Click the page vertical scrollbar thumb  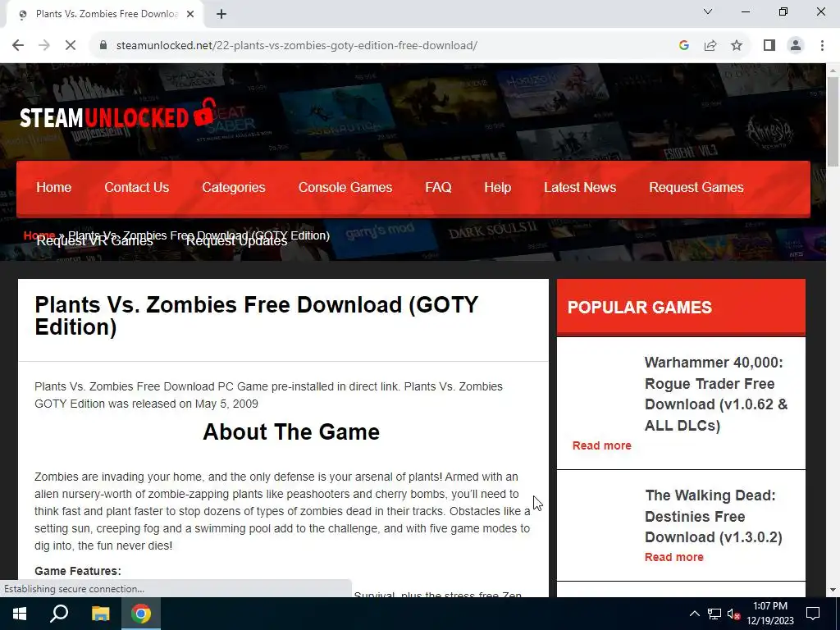click(833, 121)
